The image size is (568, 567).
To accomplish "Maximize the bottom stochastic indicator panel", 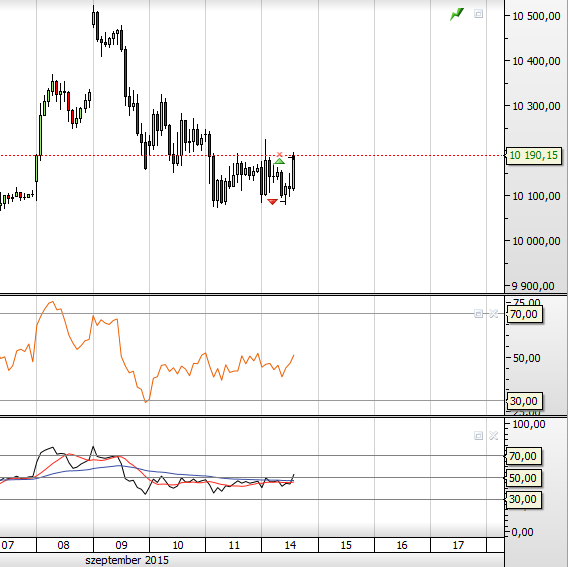I will 479,435.
